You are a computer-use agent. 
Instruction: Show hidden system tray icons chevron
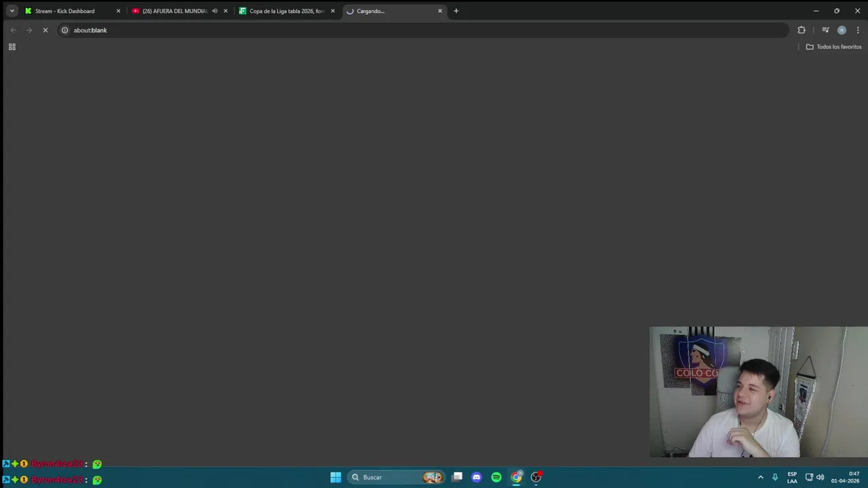tap(760, 477)
